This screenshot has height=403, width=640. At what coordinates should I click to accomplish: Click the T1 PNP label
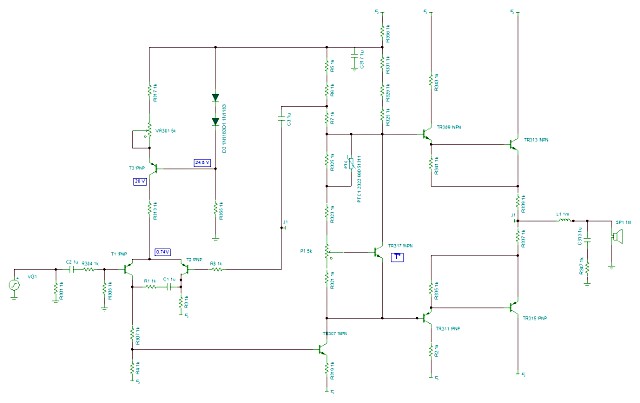coord(119,254)
